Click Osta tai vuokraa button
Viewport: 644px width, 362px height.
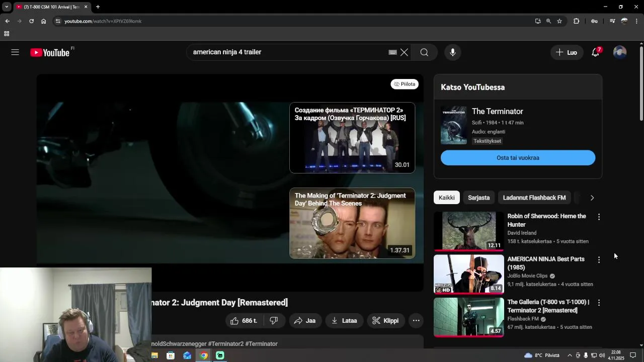coord(518,158)
